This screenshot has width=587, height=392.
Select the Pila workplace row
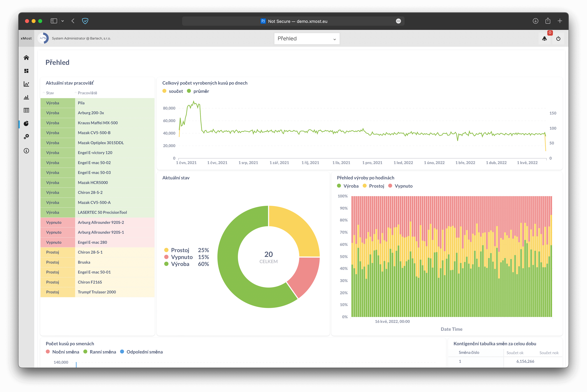[98, 103]
